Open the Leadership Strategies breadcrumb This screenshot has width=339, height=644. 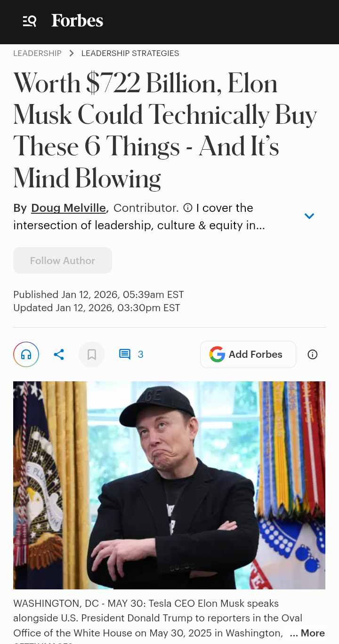(130, 54)
